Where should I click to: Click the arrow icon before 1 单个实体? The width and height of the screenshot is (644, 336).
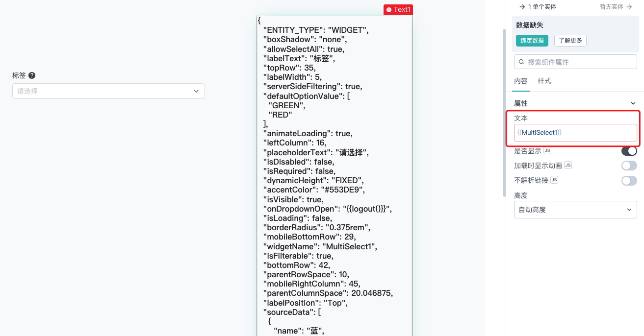(522, 7)
